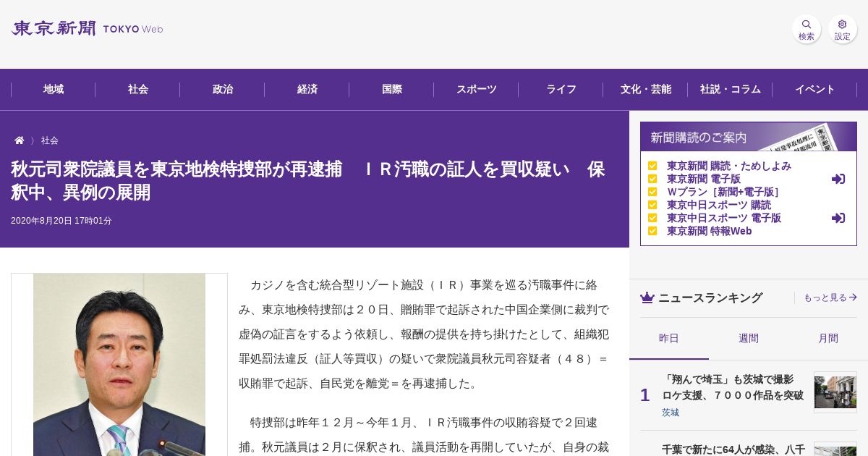Click thumbnail of the first-ranked article
This screenshot has height=456, width=868.
835,392
